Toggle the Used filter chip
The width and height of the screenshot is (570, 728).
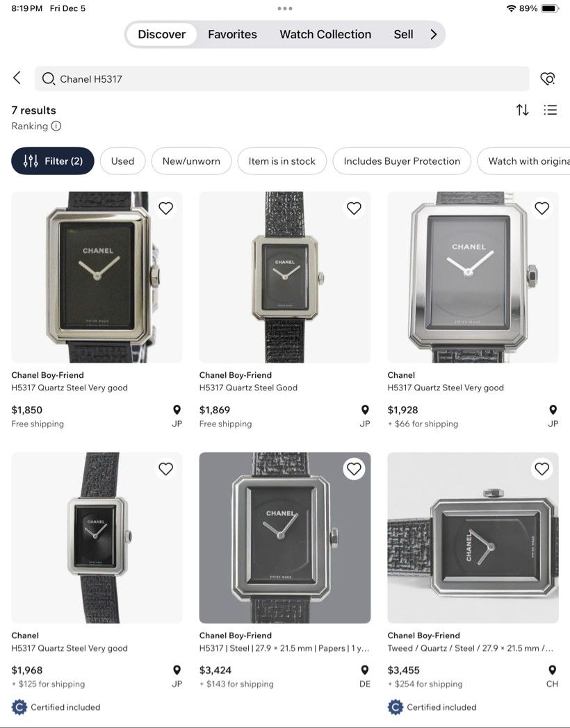pyautogui.click(x=122, y=161)
